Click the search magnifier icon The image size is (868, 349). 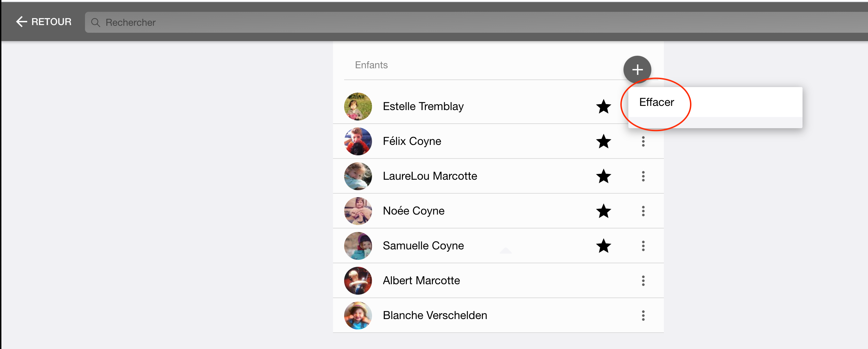point(95,23)
